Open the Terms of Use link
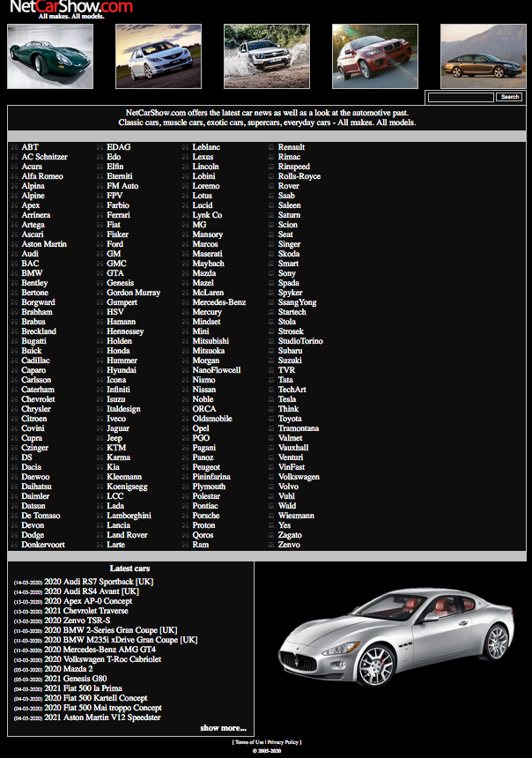The width and height of the screenshot is (532, 758). (x=249, y=742)
